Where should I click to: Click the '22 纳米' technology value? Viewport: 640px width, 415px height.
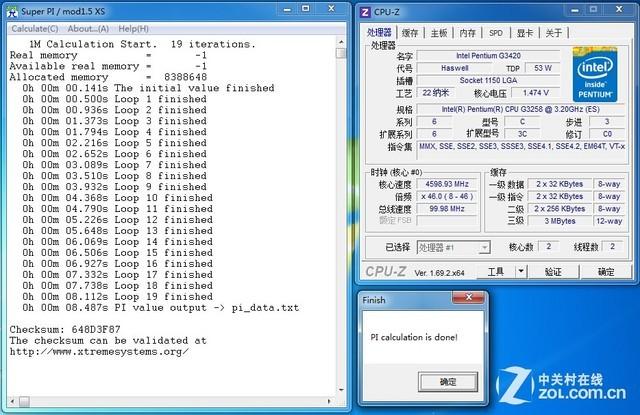tap(435, 93)
